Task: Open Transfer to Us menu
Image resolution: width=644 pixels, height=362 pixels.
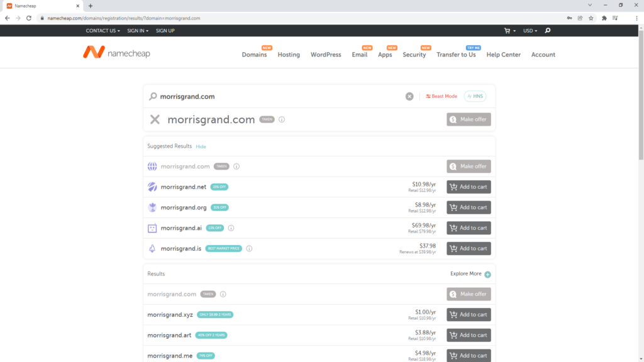Action: coord(456,55)
